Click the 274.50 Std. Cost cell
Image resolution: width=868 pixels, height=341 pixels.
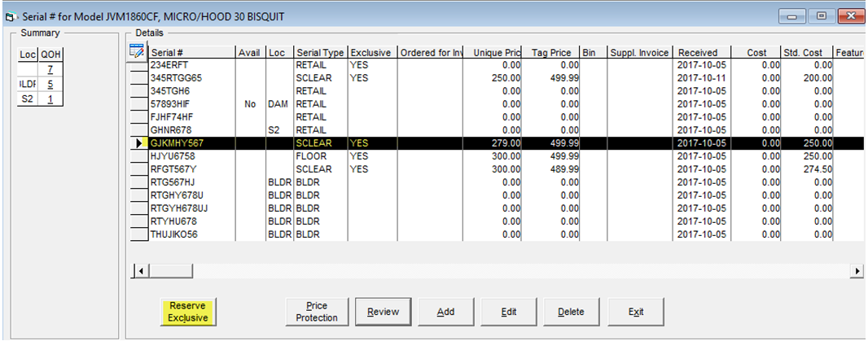(x=807, y=168)
